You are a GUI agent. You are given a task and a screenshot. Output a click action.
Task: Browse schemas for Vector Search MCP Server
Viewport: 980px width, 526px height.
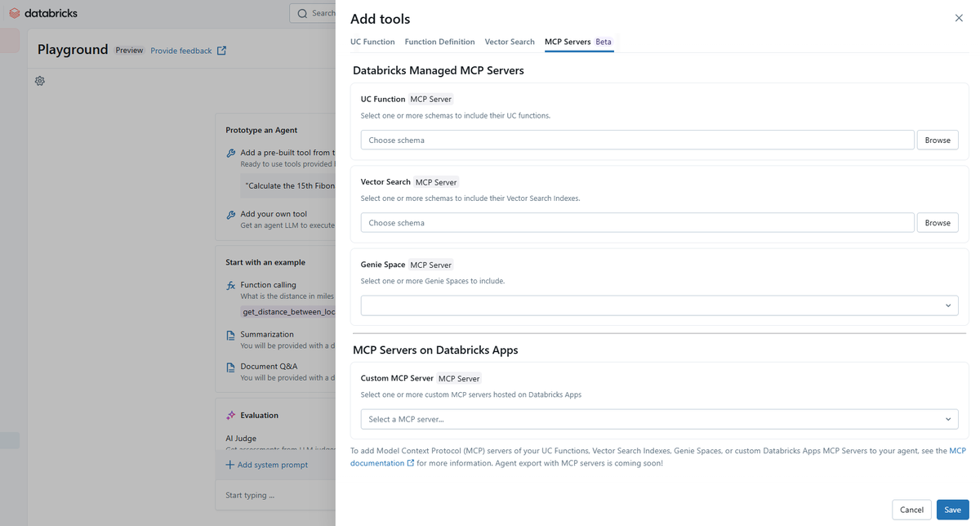pos(938,222)
